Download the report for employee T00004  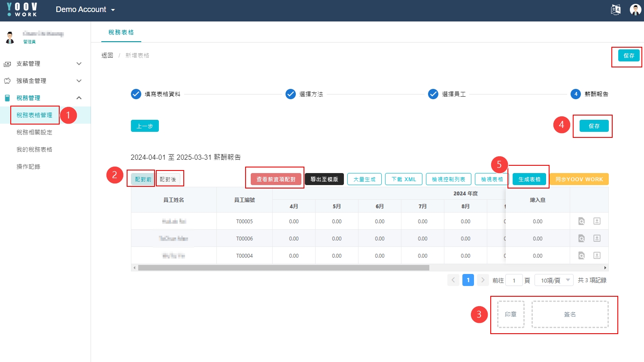(597, 256)
